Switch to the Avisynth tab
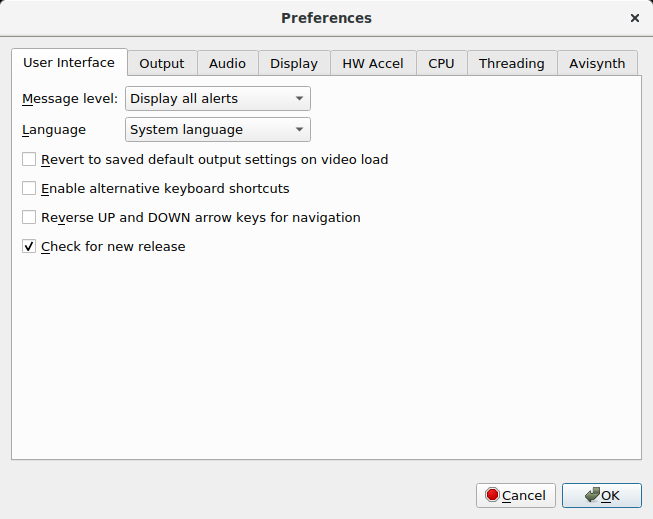The height and width of the screenshot is (519, 653). click(x=597, y=63)
